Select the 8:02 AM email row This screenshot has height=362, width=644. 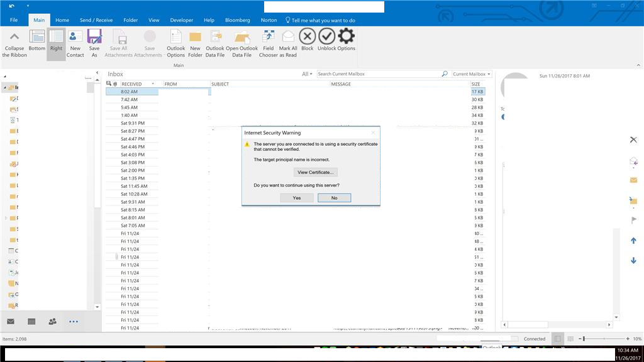(x=295, y=92)
